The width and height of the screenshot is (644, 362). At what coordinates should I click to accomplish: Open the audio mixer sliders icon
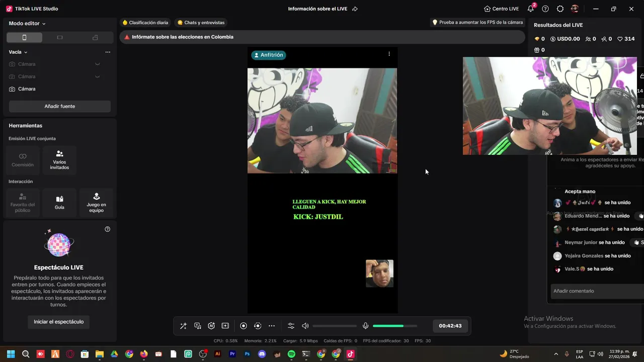291,326
